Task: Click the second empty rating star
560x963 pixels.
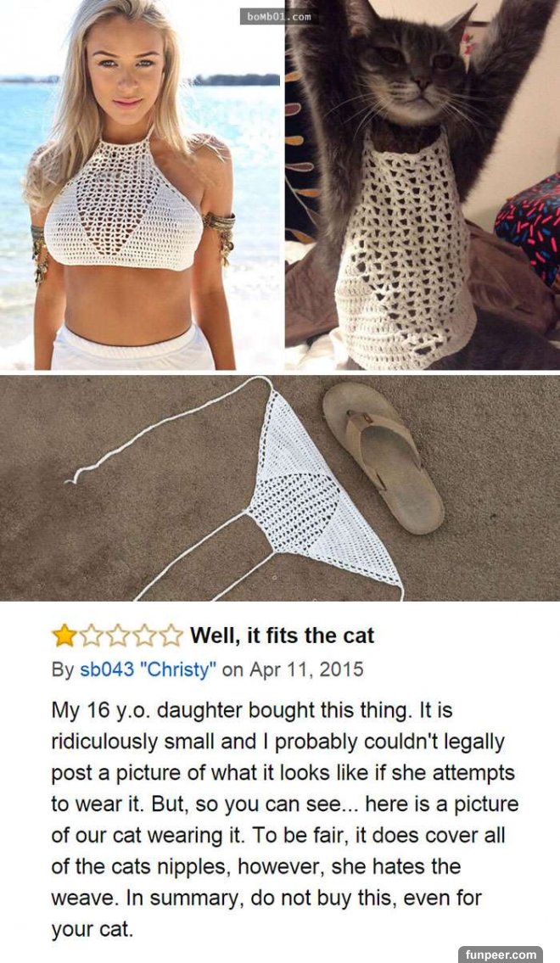Action: pos(91,635)
